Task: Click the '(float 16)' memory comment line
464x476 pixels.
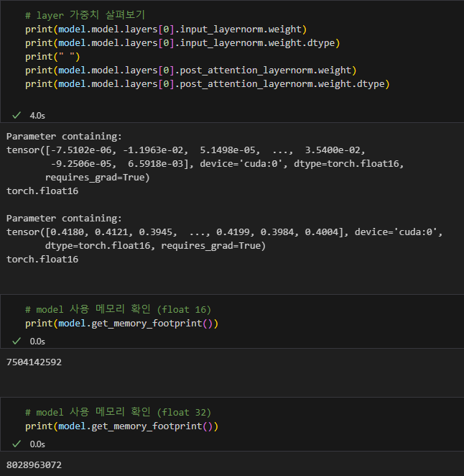Action: point(118,309)
